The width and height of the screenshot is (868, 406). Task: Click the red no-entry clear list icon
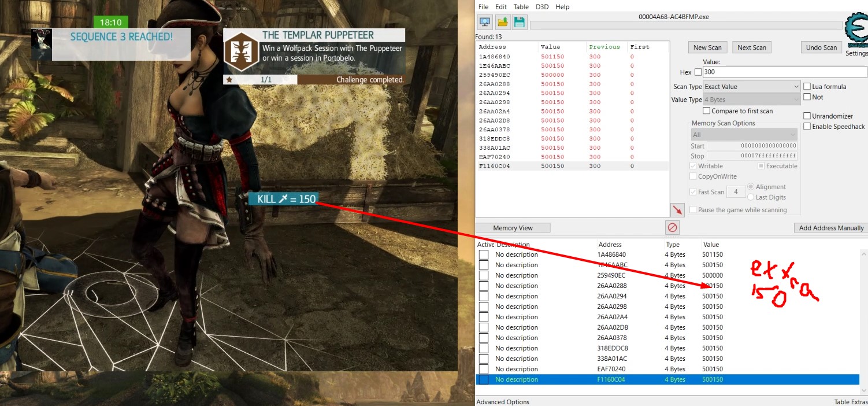click(x=672, y=228)
